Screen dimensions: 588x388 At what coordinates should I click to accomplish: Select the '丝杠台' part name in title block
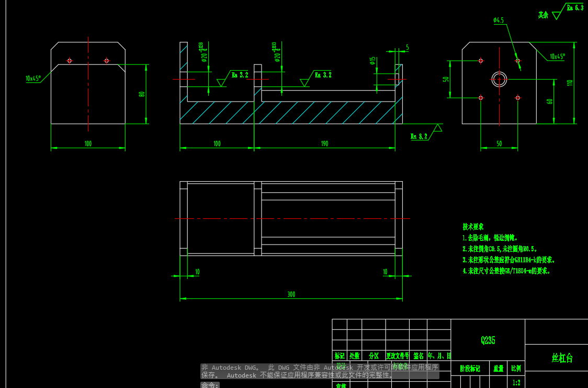pos(562,358)
